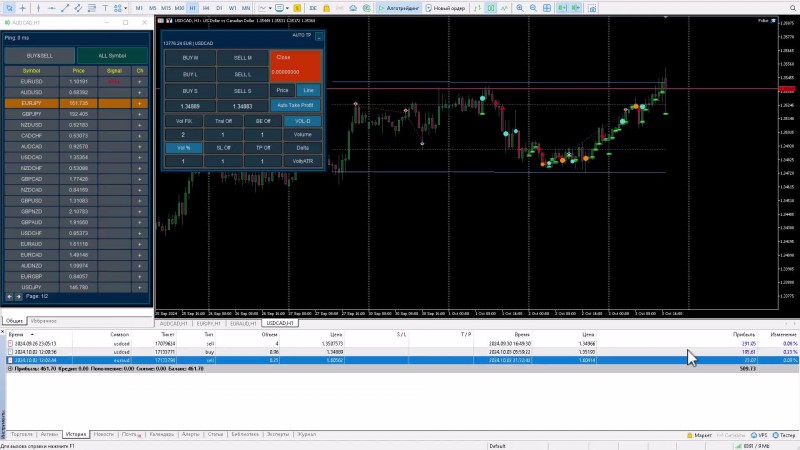Viewport: 800px width, 450px height.
Task: Select the vertical line drawing tool
Action: pos(38,8)
